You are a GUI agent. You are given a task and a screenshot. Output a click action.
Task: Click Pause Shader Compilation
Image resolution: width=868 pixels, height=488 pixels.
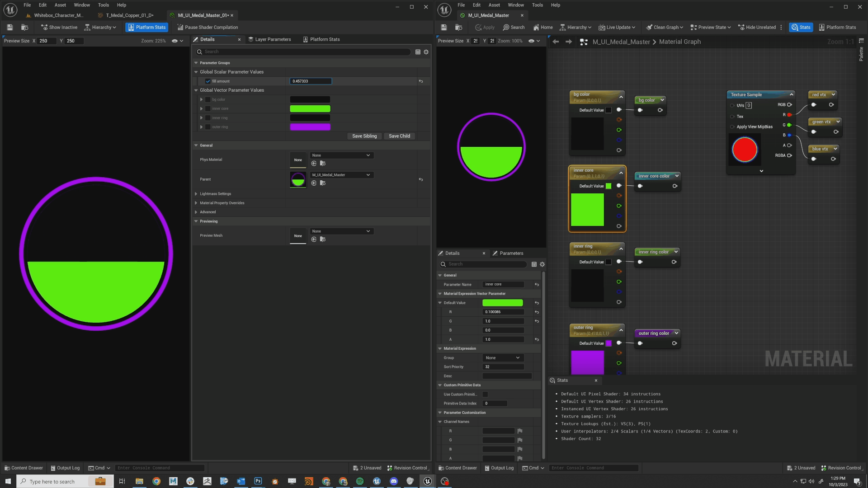pos(208,27)
